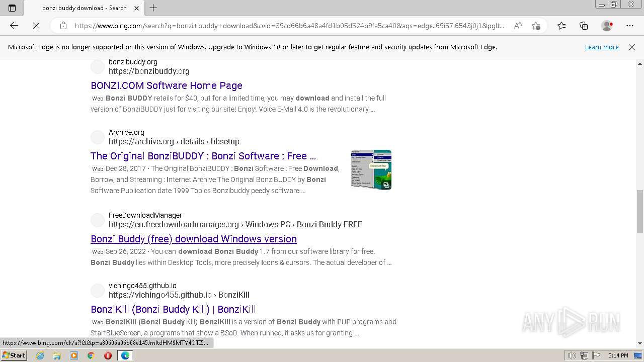Screen dimensions: 644x362
Task: Launch Google Chrome from the taskbar
Action: click(91, 355)
